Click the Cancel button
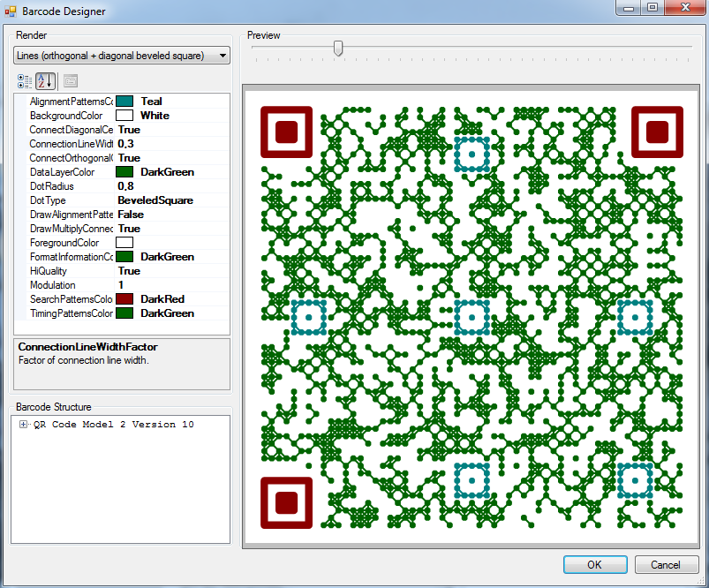The height and width of the screenshot is (588, 709). point(666,564)
